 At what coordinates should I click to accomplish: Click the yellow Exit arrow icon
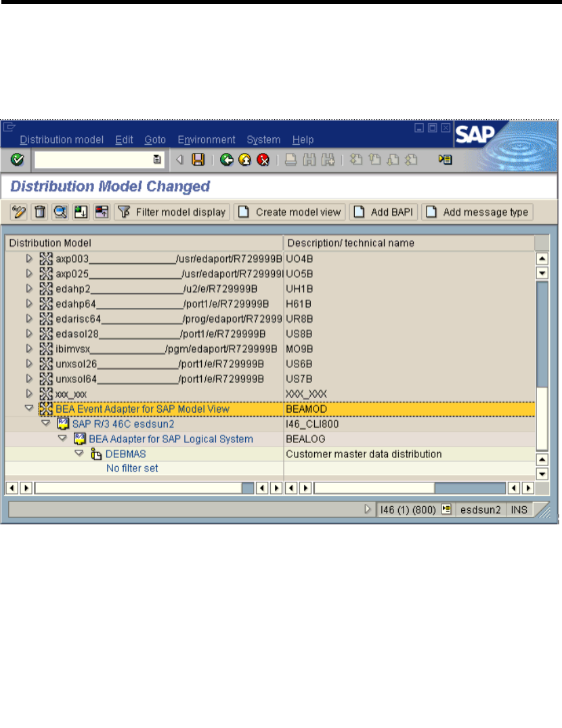[x=244, y=160]
